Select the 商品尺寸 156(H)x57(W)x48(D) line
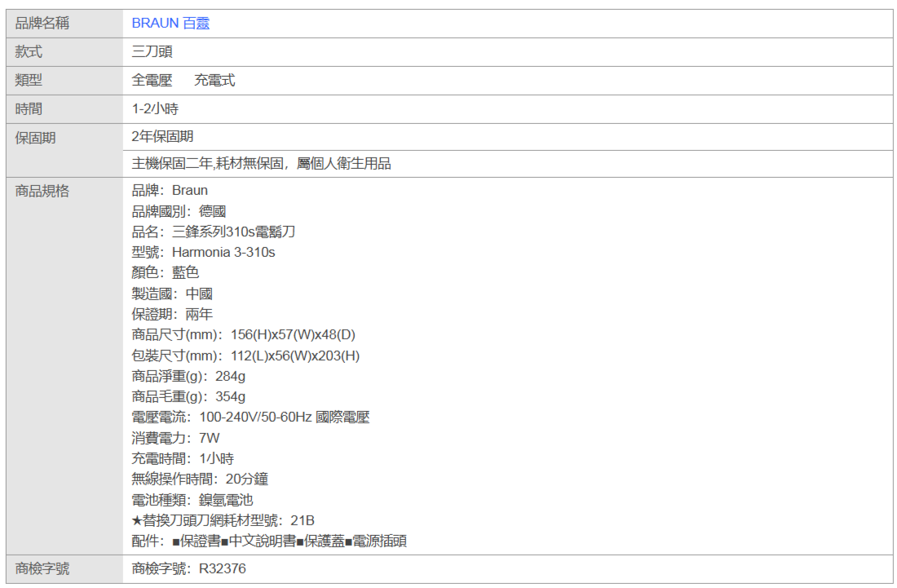 (244, 334)
